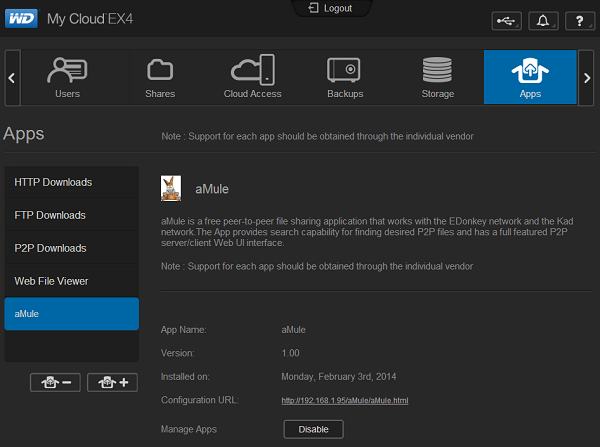Open the Storage section
Image resolution: width=600 pixels, height=447 pixels.
click(438, 77)
